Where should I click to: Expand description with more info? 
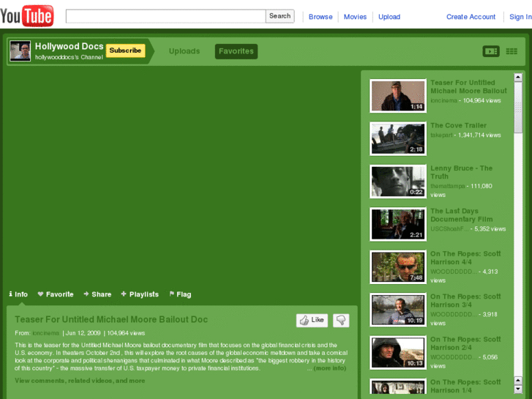(330, 368)
